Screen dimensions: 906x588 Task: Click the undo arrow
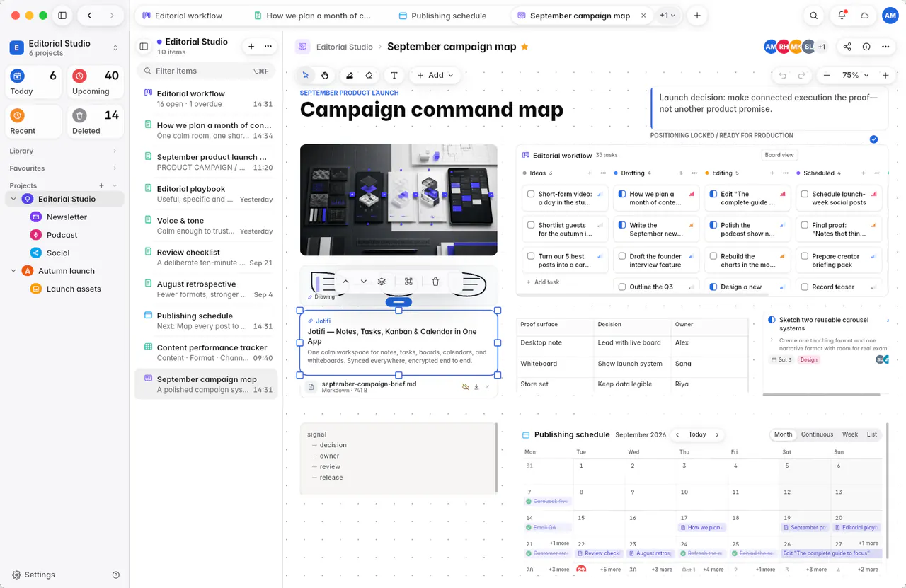coord(783,75)
